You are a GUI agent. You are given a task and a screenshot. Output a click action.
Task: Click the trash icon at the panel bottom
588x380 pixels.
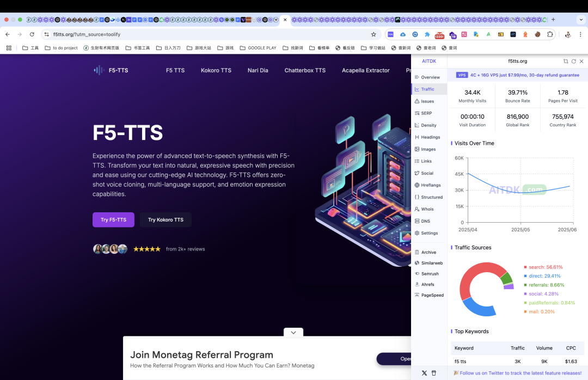tap(434, 373)
